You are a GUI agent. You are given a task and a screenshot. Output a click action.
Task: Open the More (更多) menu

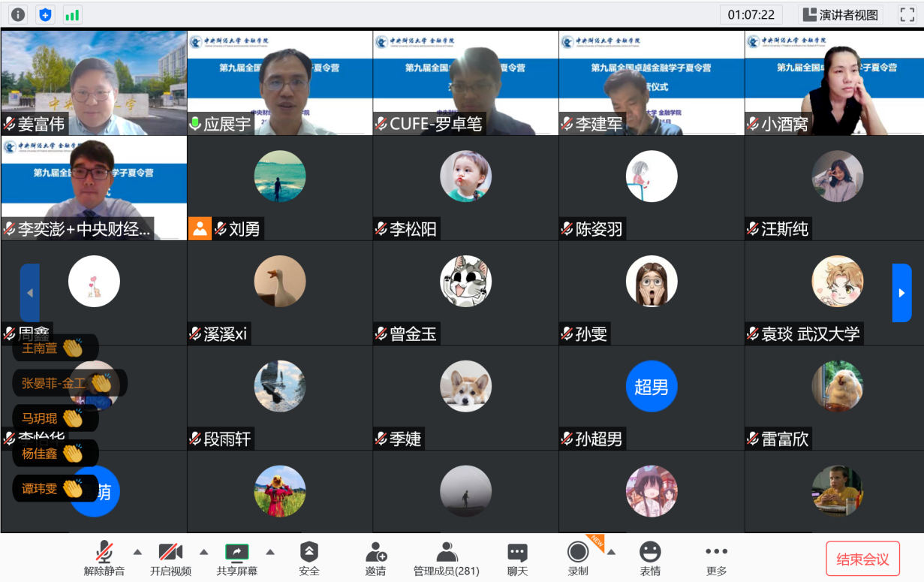tap(717, 559)
